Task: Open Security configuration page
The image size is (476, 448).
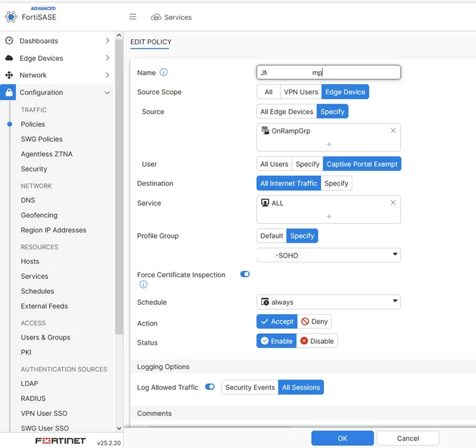Action: [x=34, y=169]
